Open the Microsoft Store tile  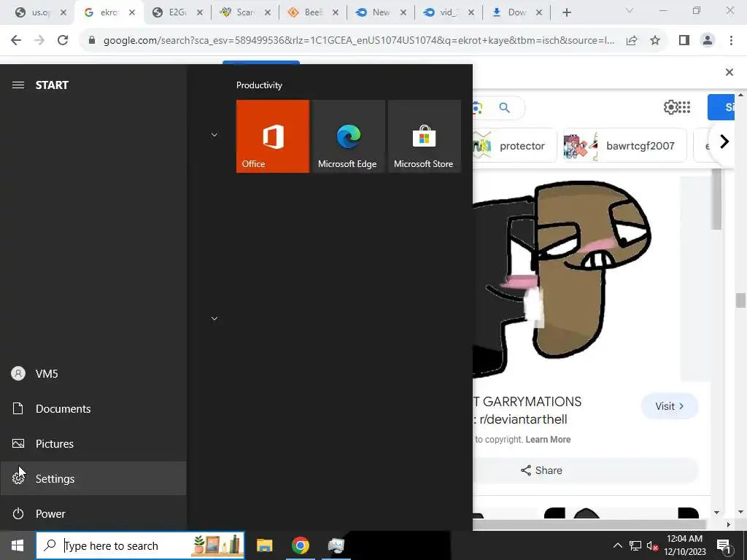click(424, 136)
